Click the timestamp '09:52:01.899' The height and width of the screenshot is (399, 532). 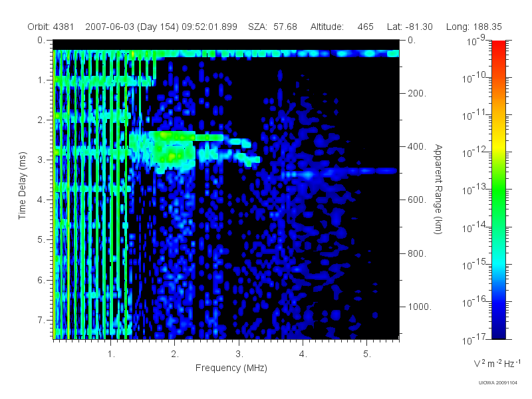[x=209, y=27]
